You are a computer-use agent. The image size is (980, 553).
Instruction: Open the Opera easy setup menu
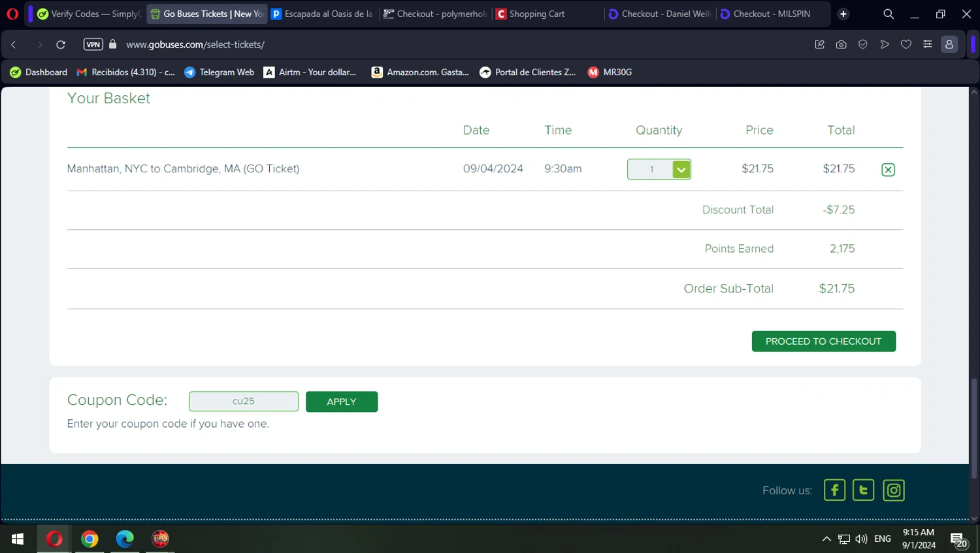click(x=928, y=44)
